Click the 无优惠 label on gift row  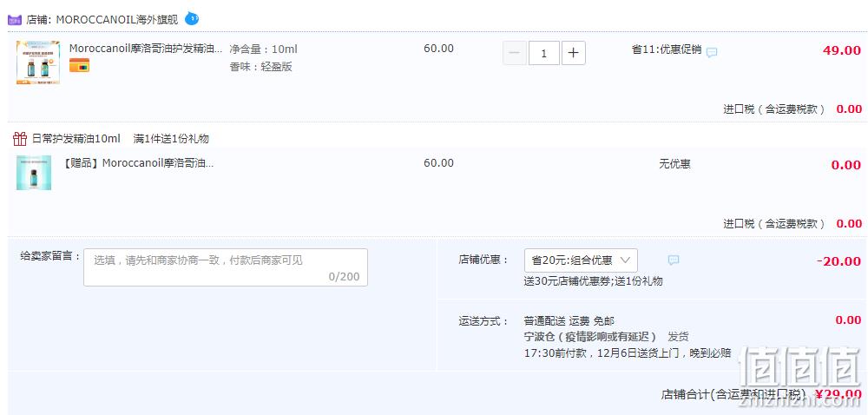coord(674,164)
